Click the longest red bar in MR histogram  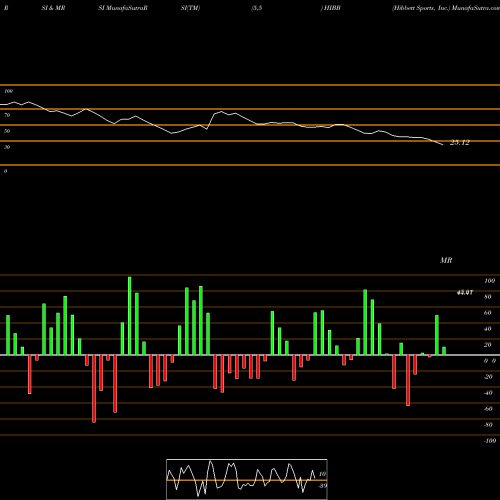click(94, 389)
